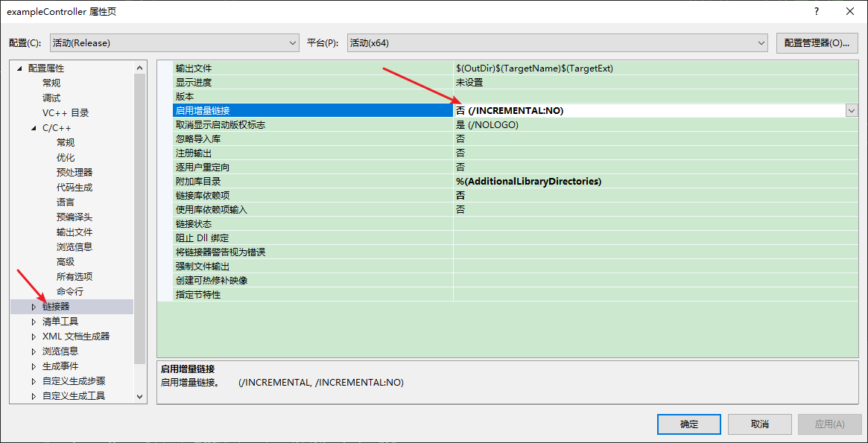Open the 配置 combo box showing 活动(Release)
The height and width of the screenshot is (443, 868).
292,42
